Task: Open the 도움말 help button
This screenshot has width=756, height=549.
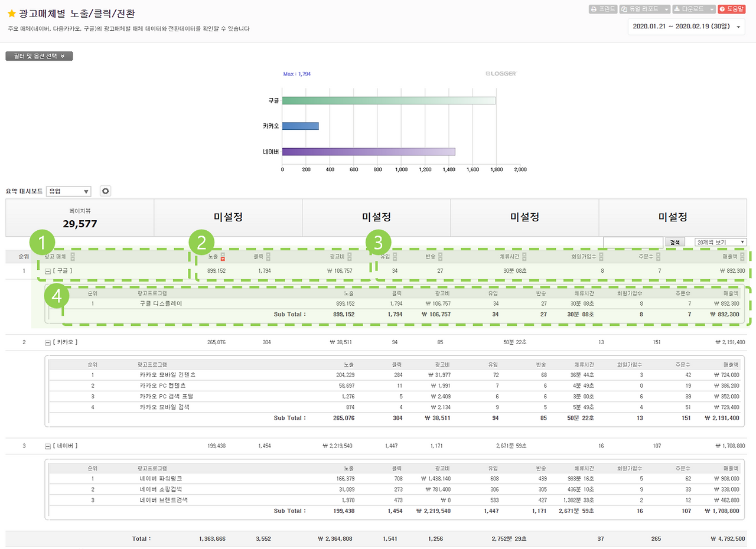Action: 732,9
